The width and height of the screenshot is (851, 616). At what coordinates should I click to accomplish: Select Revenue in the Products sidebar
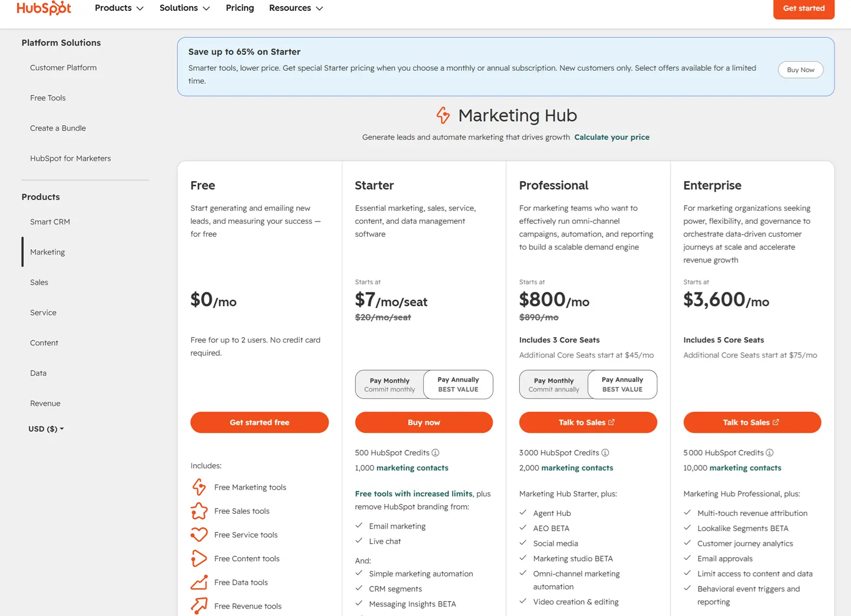(x=45, y=403)
